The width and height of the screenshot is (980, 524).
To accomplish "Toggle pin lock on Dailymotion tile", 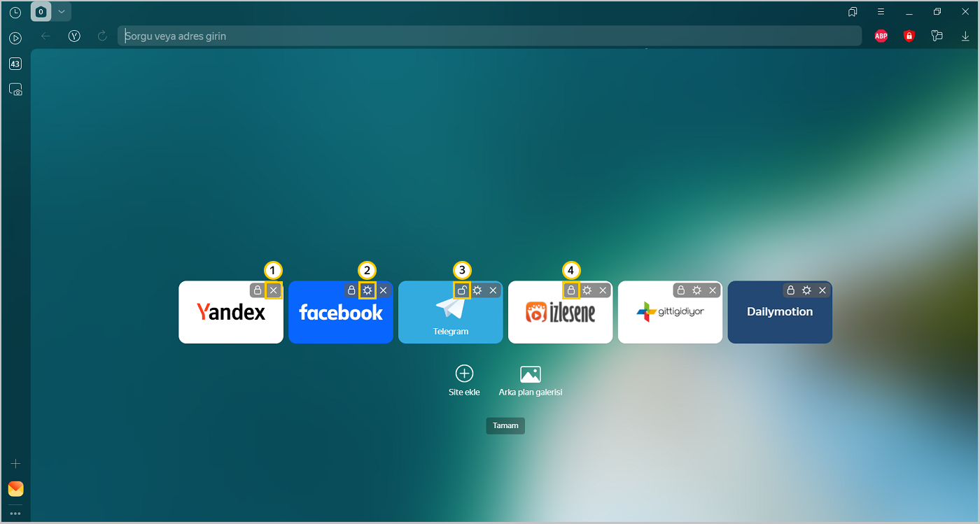I will point(791,290).
